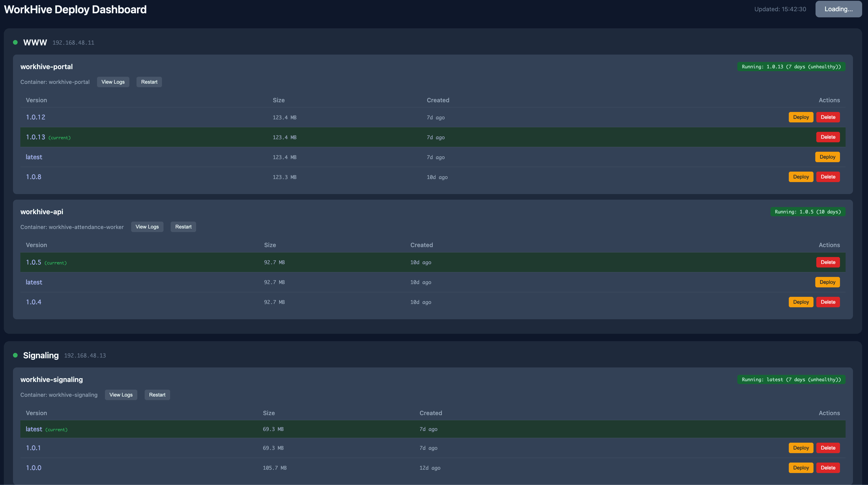868x485 pixels.
Task: Delete workhive-signaling version 1.0.0
Action: click(x=828, y=467)
